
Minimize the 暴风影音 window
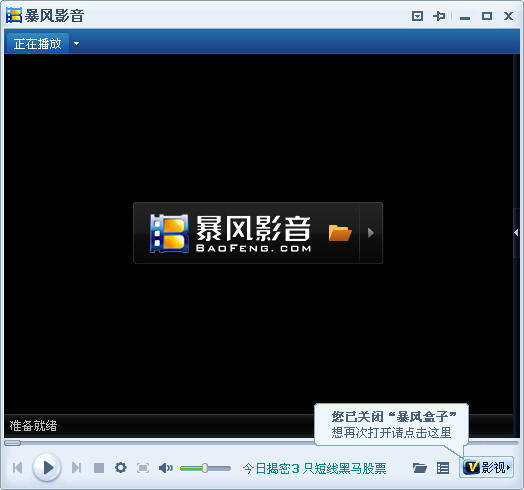(465, 17)
